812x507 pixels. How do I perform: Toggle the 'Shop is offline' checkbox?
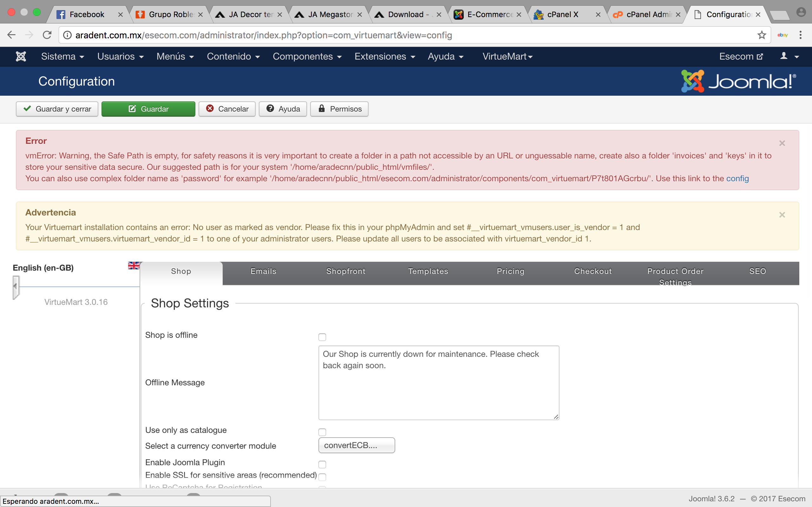pyautogui.click(x=322, y=337)
